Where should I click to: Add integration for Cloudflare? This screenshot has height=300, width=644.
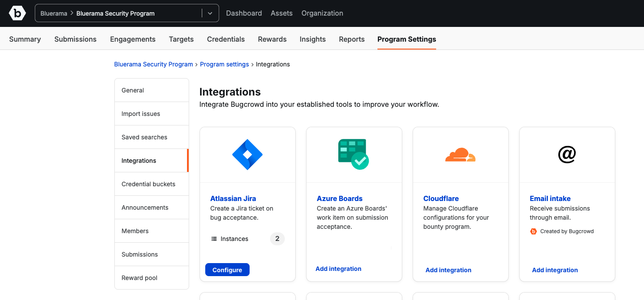coord(448,270)
